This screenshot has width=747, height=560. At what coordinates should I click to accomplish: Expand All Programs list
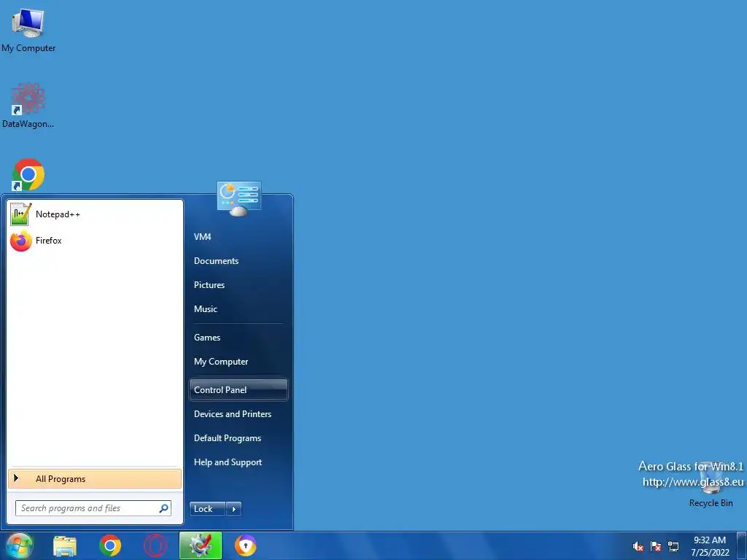[95, 479]
